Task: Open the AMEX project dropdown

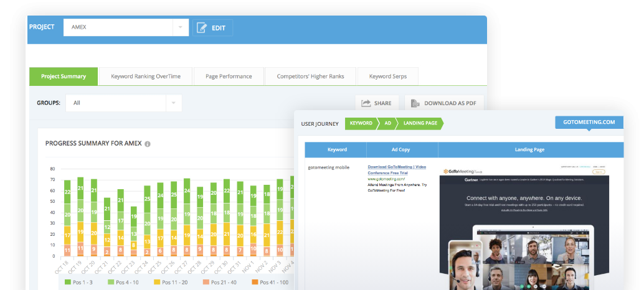Action: coord(126,27)
